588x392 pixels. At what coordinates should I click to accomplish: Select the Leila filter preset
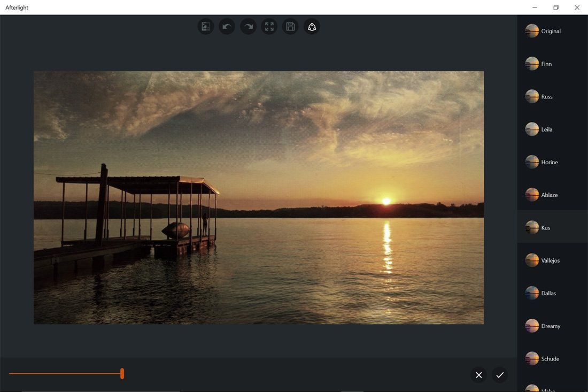pyautogui.click(x=551, y=129)
